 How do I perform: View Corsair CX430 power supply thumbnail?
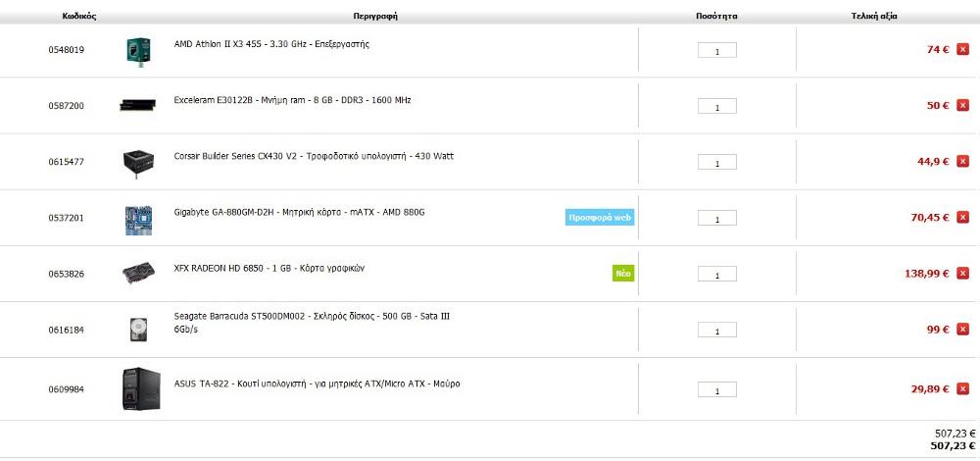[138, 163]
